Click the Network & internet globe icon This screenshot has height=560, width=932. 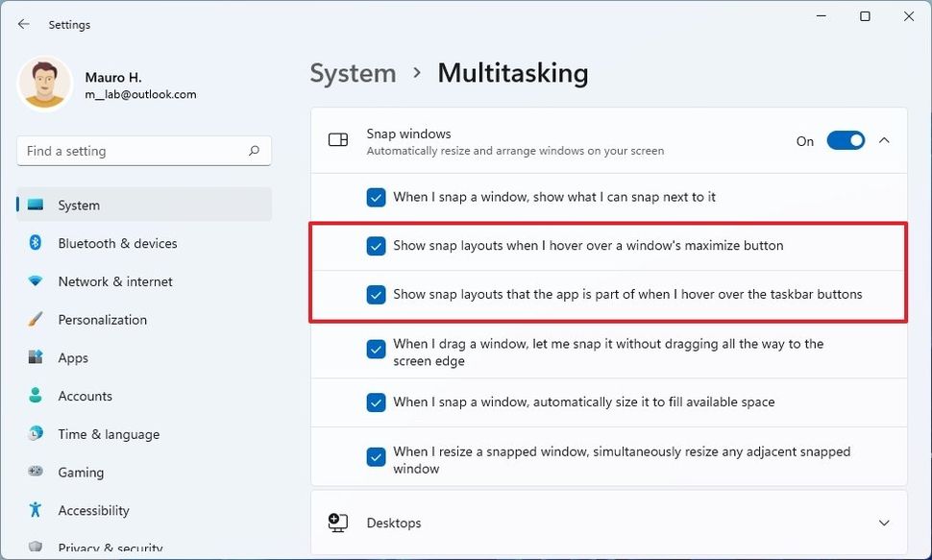[36, 281]
